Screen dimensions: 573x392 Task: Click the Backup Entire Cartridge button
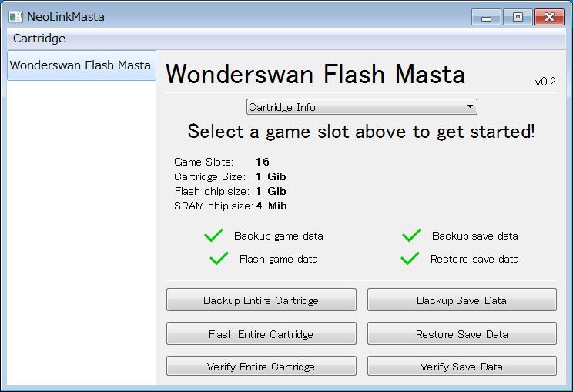pos(261,300)
